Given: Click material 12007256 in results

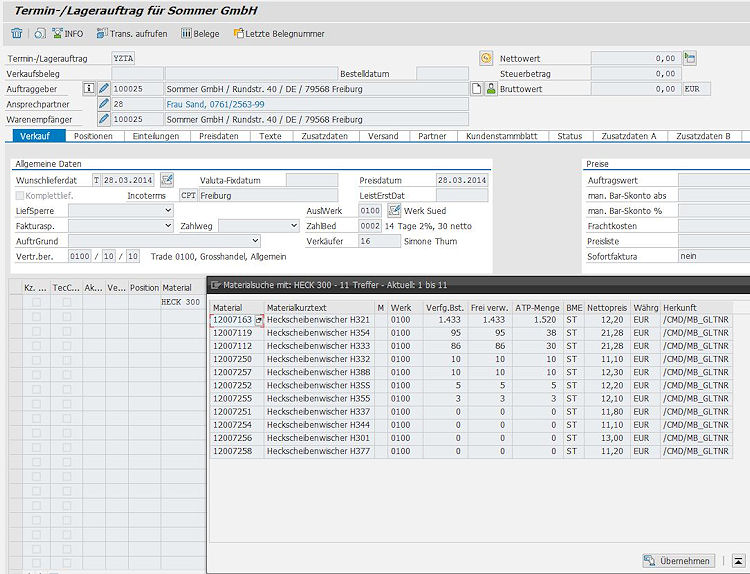Looking at the screenshot, I should point(232,438).
